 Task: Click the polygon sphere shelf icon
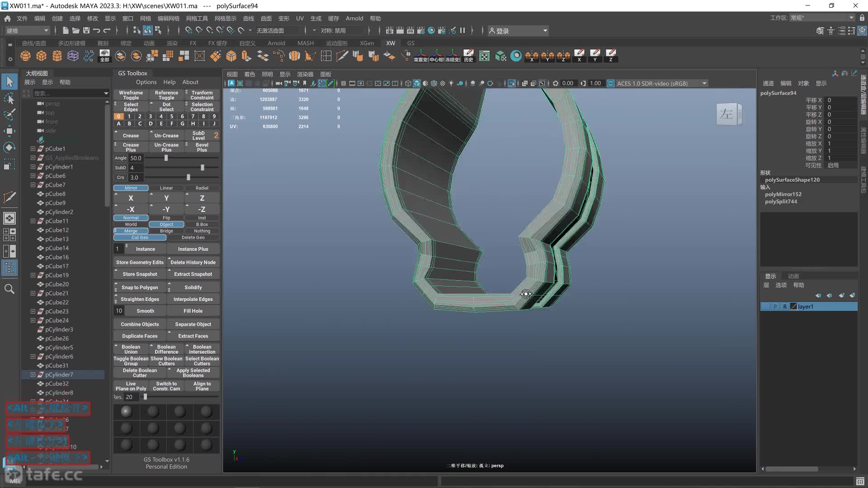coord(26,56)
